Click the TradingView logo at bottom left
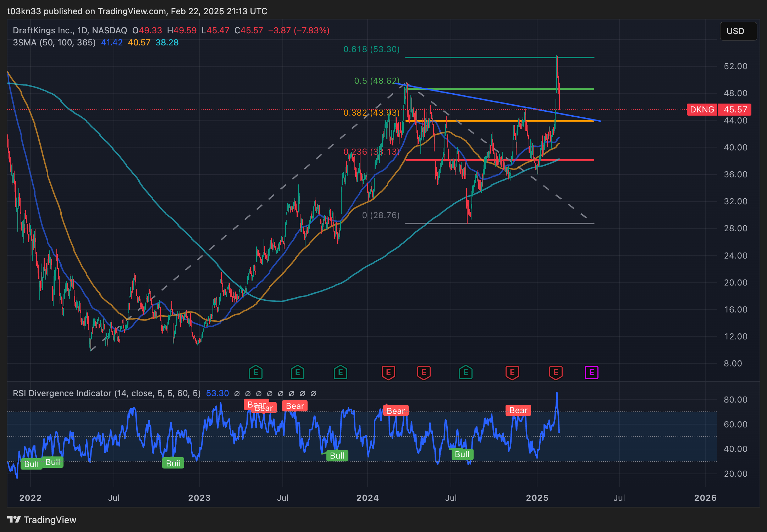The width and height of the screenshot is (767, 532). coord(42,520)
